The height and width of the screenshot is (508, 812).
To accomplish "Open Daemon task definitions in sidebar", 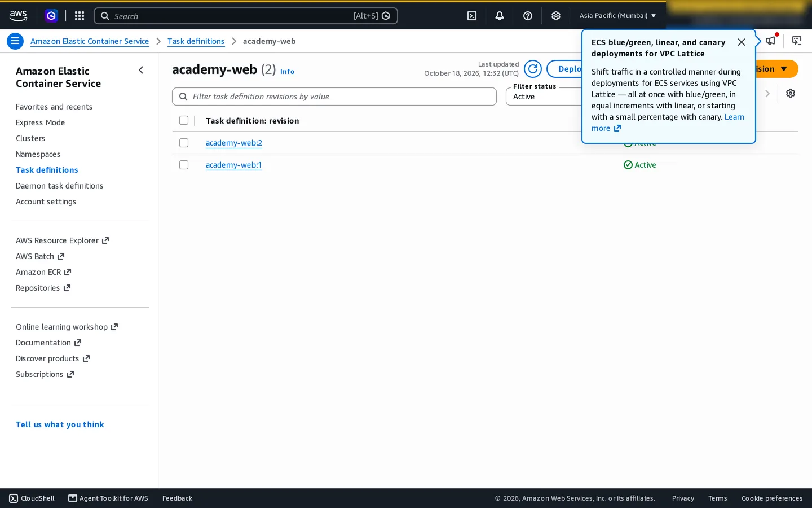I will coord(59,186).
